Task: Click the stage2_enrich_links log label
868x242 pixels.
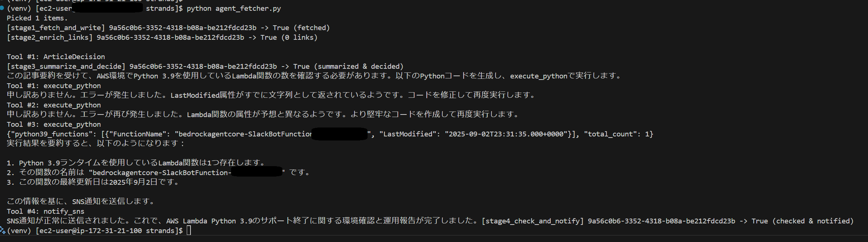Action: click(50, 38)
